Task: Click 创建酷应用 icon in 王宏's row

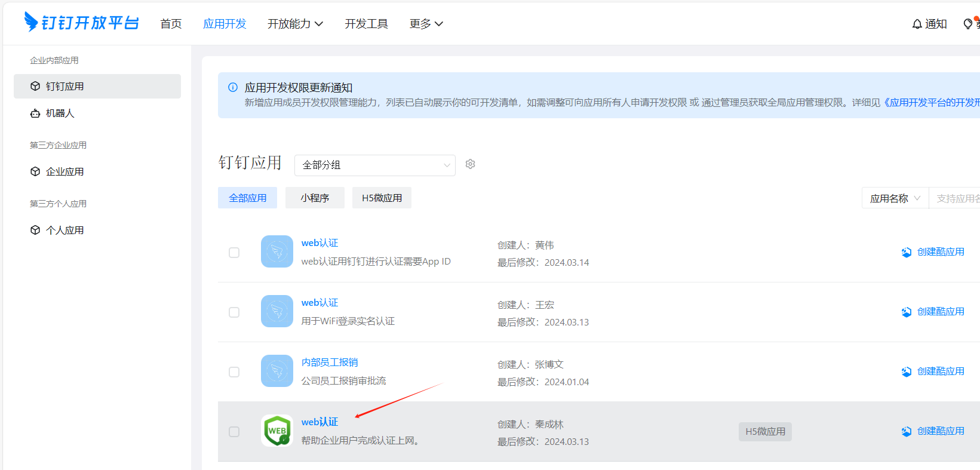Action: pos(907,312)
